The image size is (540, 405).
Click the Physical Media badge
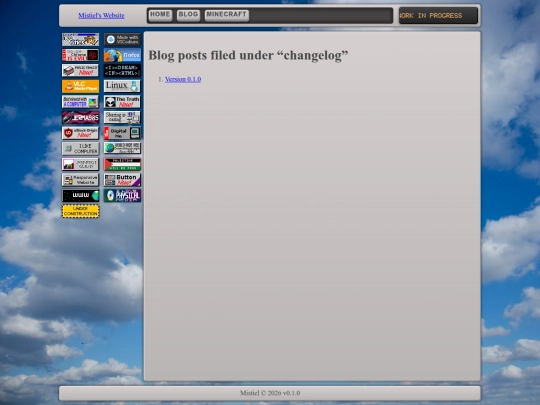[122, 195]
